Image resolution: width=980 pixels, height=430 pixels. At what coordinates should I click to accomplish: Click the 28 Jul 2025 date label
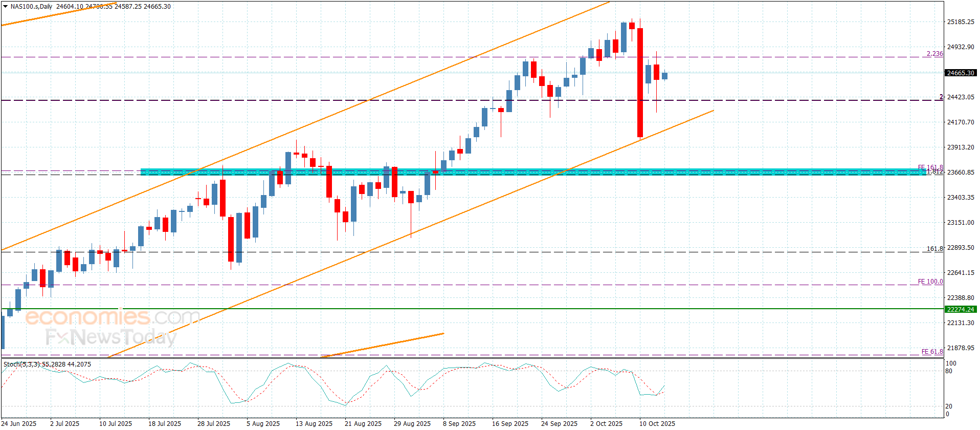click(214, 423)
